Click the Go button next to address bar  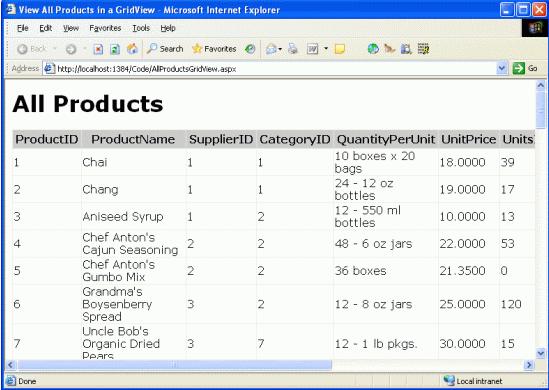pos(525,69)
